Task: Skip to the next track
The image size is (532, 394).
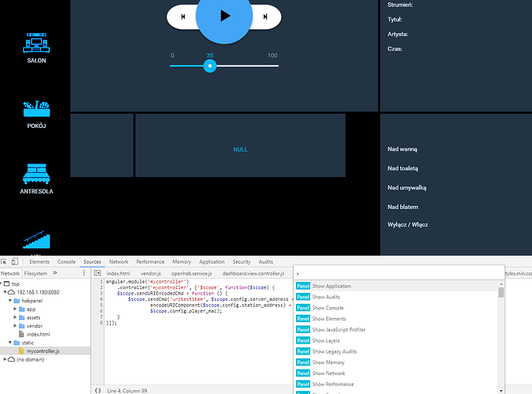Action: pos(266,16)
